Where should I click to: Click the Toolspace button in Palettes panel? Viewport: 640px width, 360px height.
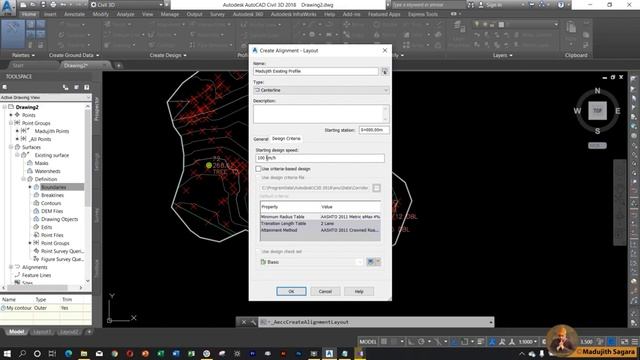[x=13, y=34]
